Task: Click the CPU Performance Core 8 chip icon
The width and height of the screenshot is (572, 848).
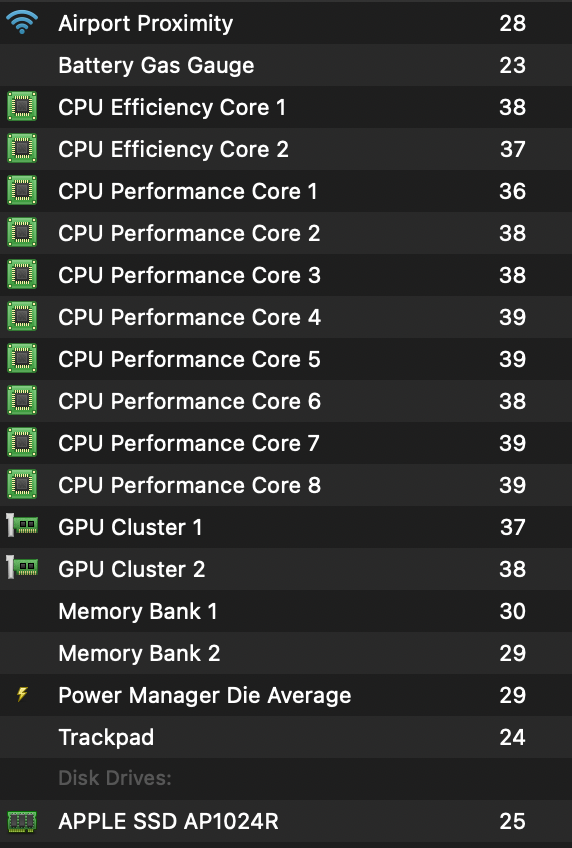Action: click(22, 484)
